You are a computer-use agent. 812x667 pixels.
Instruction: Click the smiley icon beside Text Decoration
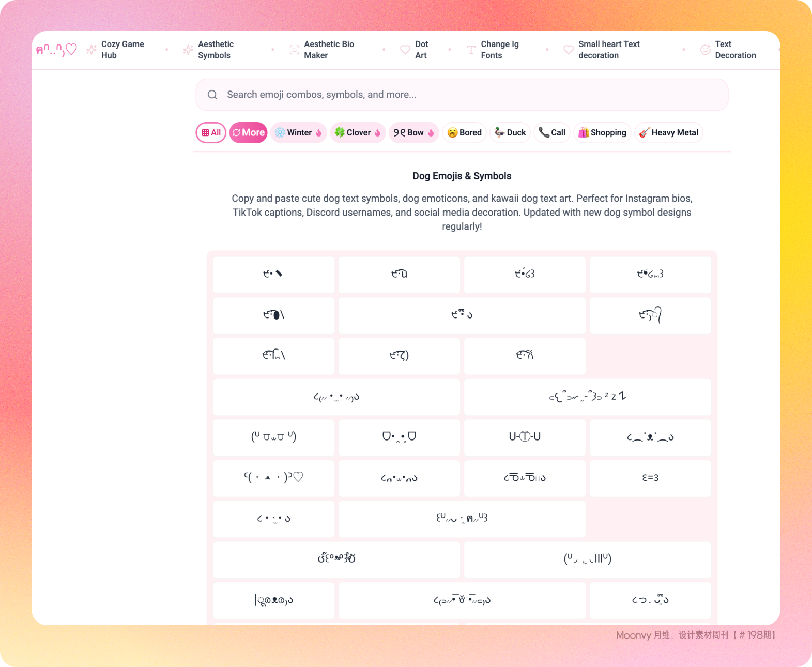705,50
